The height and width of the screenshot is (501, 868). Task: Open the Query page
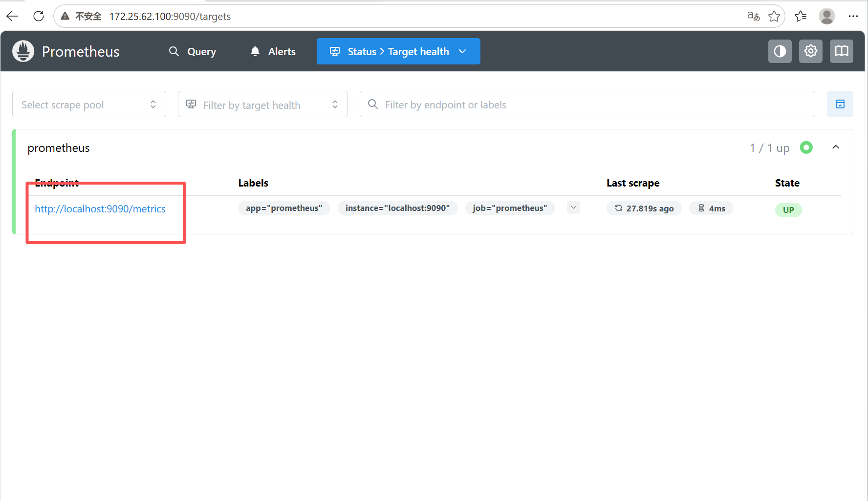coord(193,51)
